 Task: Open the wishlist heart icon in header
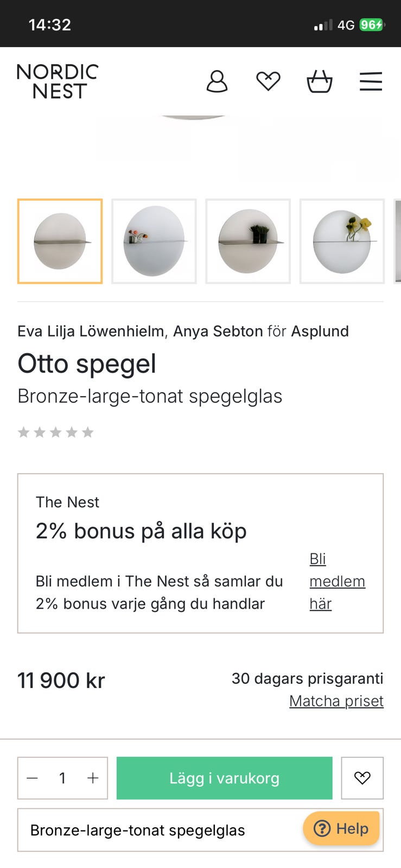point(268,81)
